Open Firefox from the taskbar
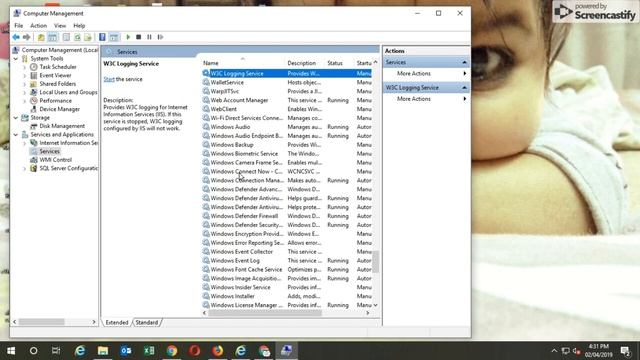The height and width of the screenshot is (360, 640). 218,351
